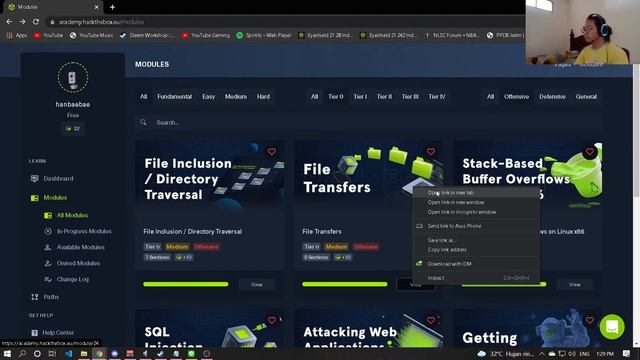Filter modules by Defensive type
This screenshot has width=640, height=360.
coord(552,97)
